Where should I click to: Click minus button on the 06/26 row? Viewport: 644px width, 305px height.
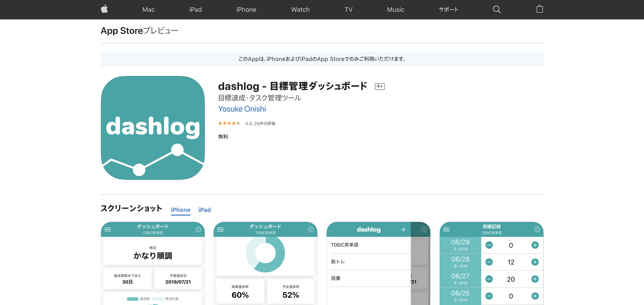pos(489,296)
